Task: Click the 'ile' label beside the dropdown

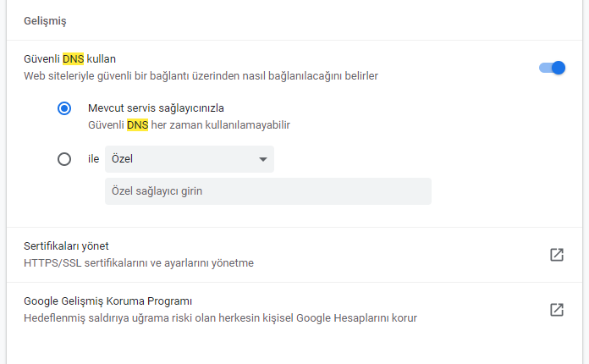Action: pyautogui.click(x=94, y=159)
